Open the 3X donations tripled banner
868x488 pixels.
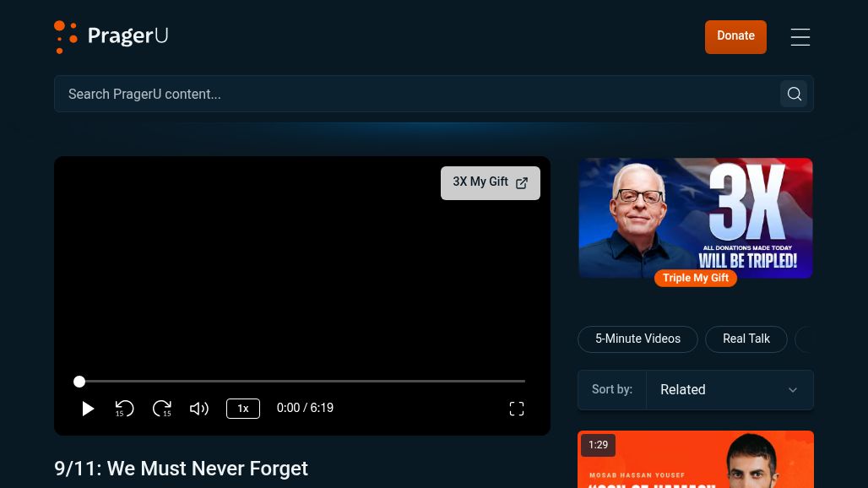[695, 218]
